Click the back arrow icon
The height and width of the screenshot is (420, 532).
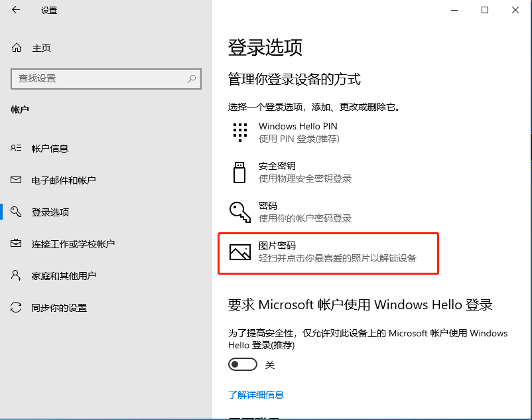tap(15, 10)
